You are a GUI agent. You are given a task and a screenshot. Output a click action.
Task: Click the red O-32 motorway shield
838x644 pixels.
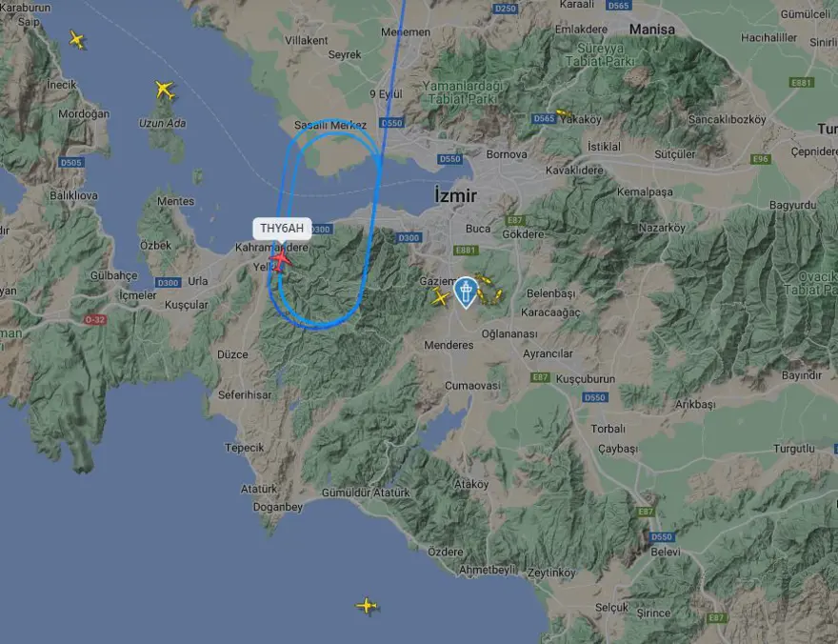[x=95, y=319]
